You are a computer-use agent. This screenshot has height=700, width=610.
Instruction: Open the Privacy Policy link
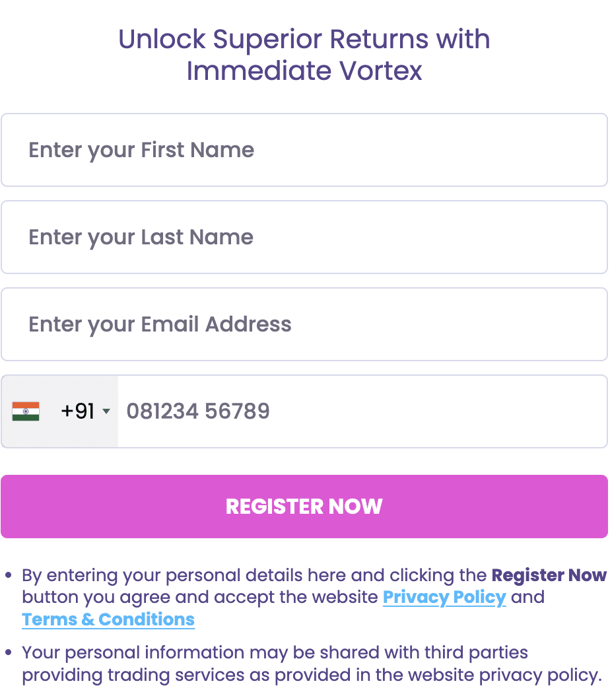click(444, 598)
